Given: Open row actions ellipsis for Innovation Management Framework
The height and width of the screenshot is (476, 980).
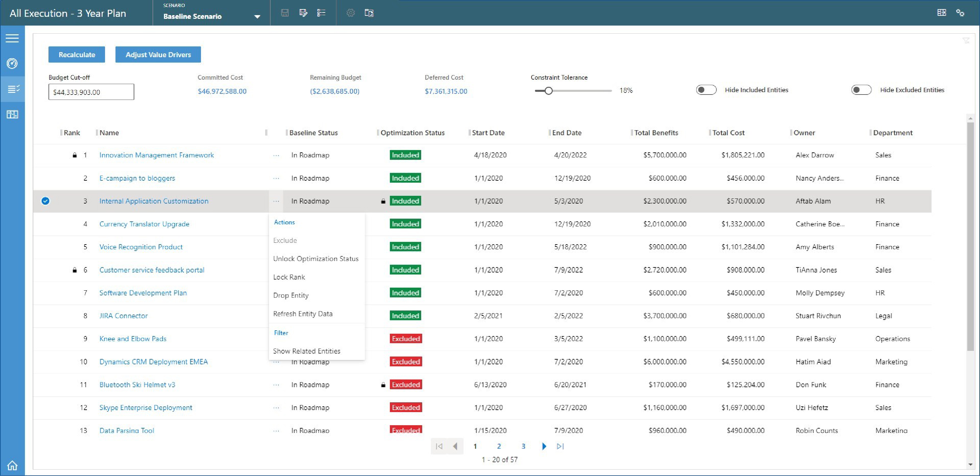Looking at the screenshot, I should 276,155.
